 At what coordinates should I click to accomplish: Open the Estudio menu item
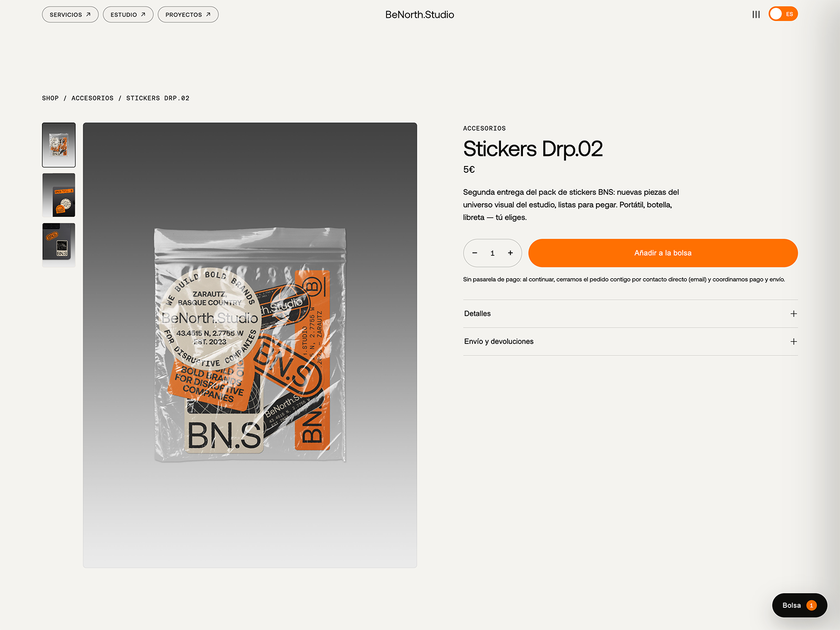[128, 15]
